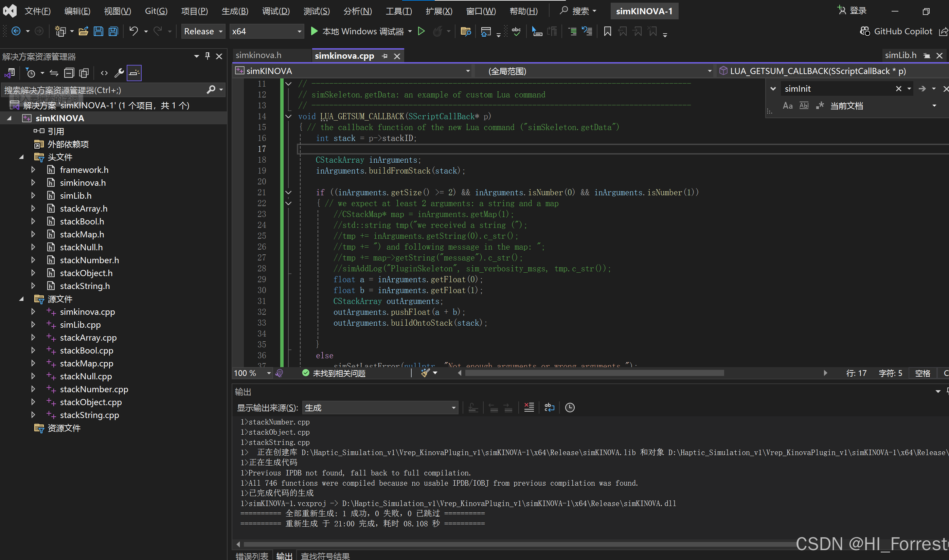Click the 登录 sign-in button
Viewport: 949px width, 560px height.
pos(853,10)
